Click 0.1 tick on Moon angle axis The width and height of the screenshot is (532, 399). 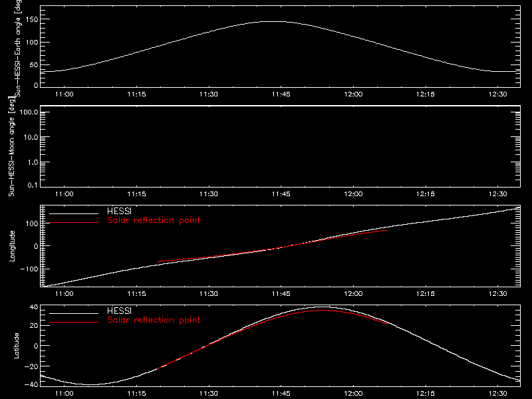point(33,185)
